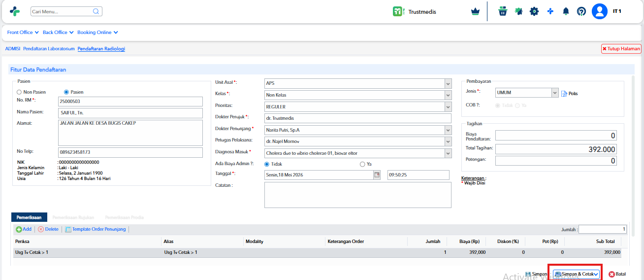The width and height of the screenshot is (644, 280).
Task: Click the Periksa column header
Action: point(88,242)
